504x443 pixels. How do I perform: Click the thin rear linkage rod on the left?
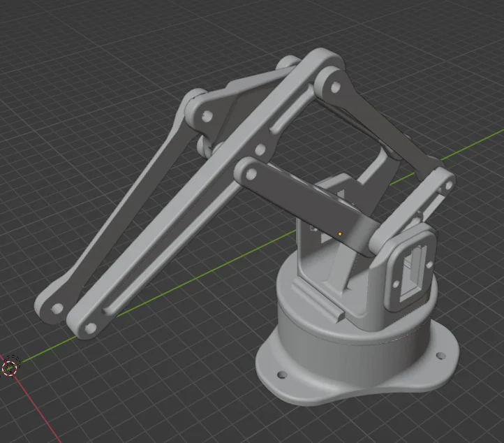(119, 224)
